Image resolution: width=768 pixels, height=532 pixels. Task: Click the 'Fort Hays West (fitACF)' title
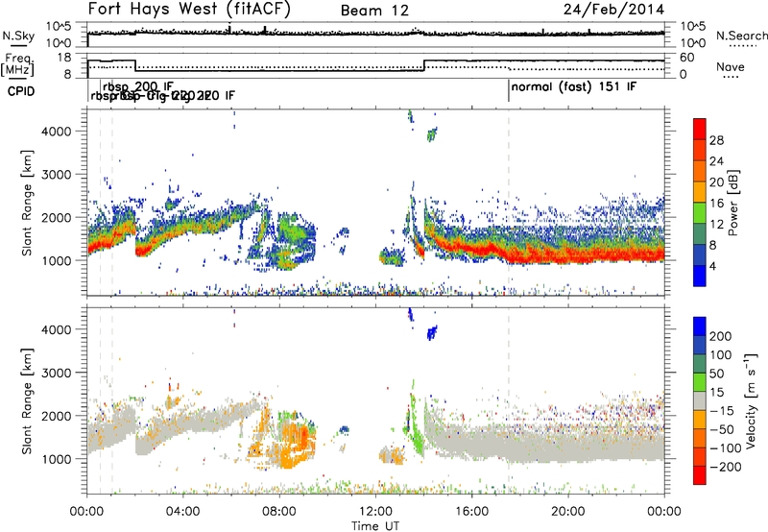(189, 9)
